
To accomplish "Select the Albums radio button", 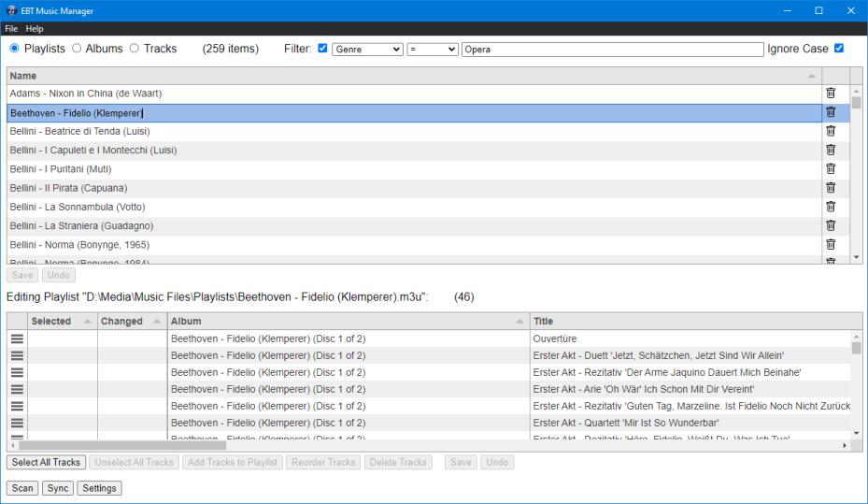I will click(x=77, y=49).
